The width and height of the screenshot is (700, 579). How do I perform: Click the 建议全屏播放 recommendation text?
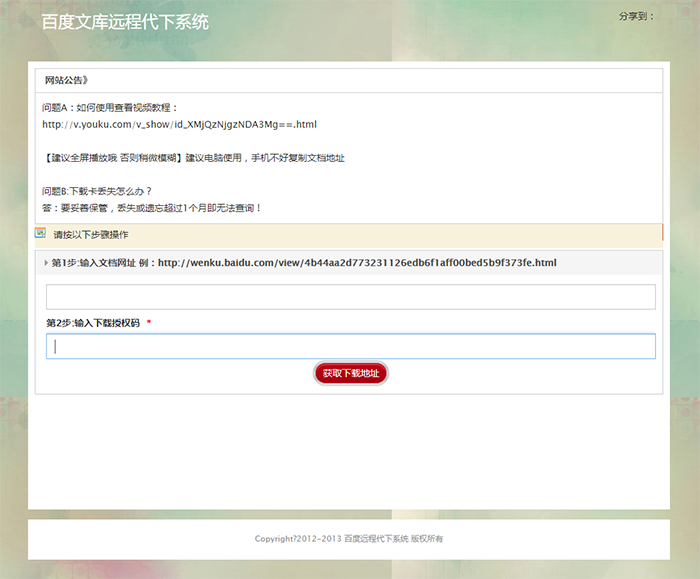(x=193, y=158)
